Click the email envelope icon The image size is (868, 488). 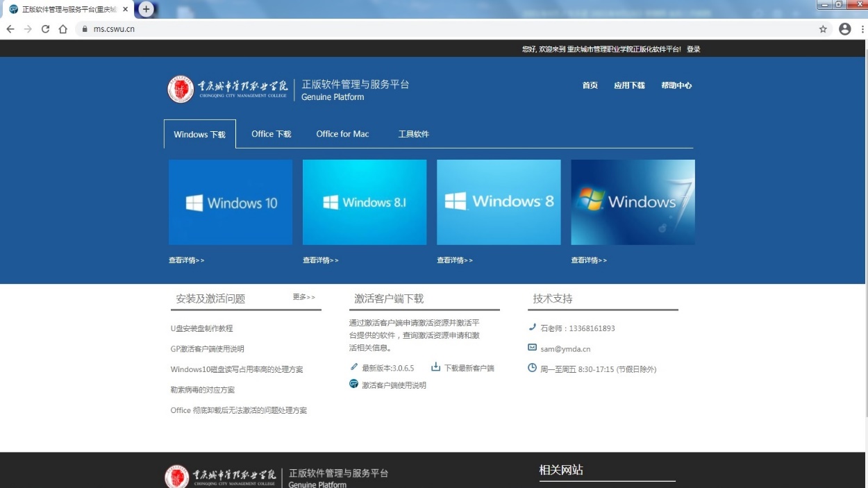533,347
